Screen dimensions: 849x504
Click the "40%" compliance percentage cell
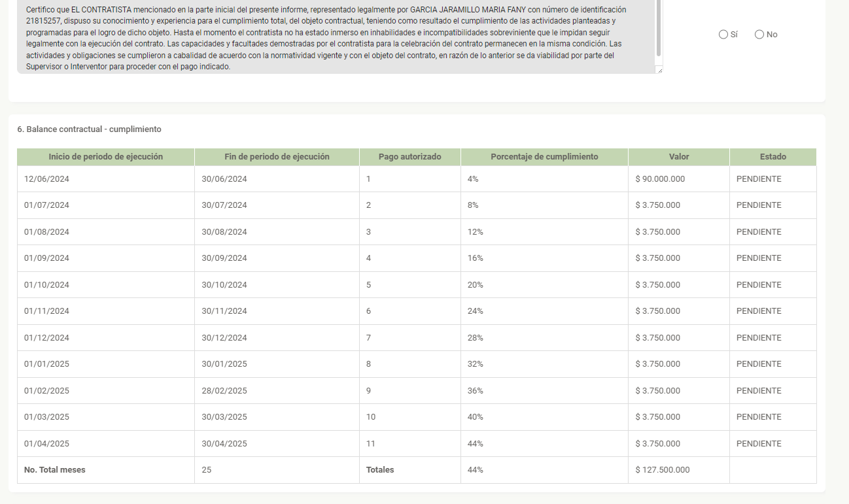[x=544, y=417]
